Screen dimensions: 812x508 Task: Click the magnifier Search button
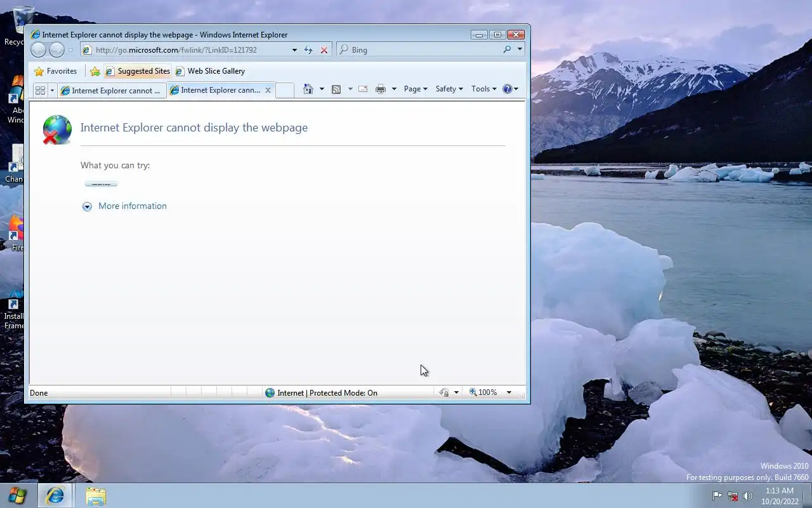(507, 50)
